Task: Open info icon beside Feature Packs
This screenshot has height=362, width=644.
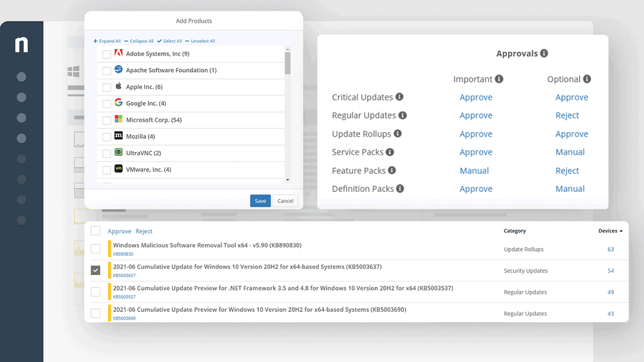Action: click(x=392, y=170)
